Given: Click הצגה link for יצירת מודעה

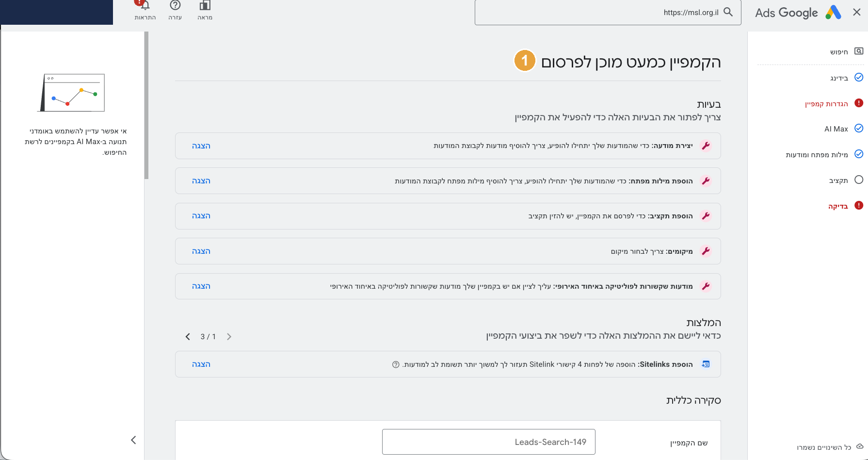Looking at the screenshot, I should pos(201,146).
